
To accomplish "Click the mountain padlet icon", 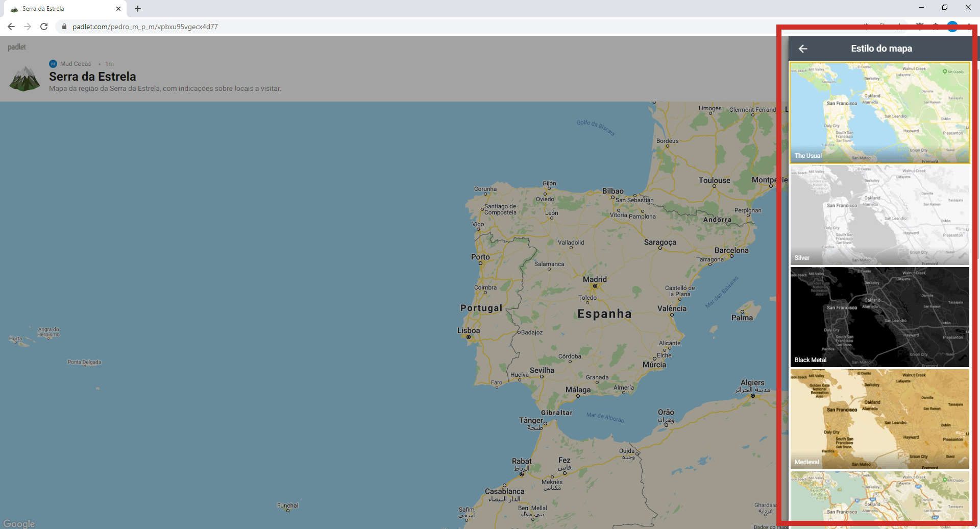I will [x=24, y=79].
